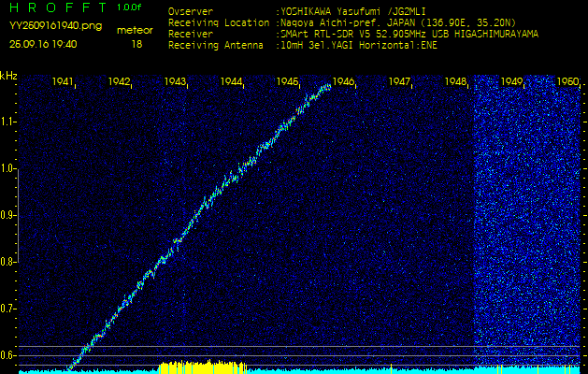Select the 0.8 kHz axis label
Screen dimensions: 588x374
(x=9, y=262)
